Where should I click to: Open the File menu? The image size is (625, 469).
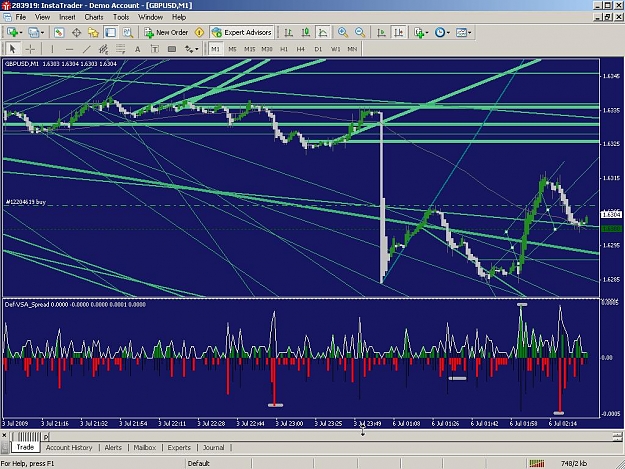(x=21, y=17)
